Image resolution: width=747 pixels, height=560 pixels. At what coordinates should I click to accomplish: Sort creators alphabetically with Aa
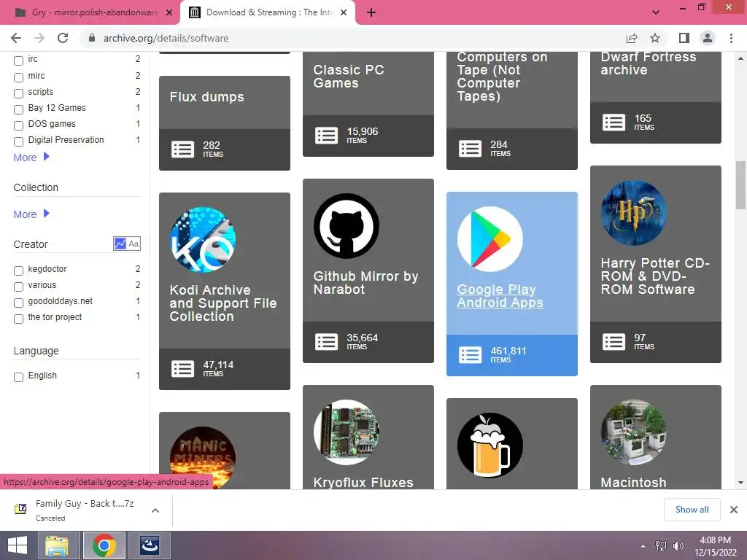[134, 244]
